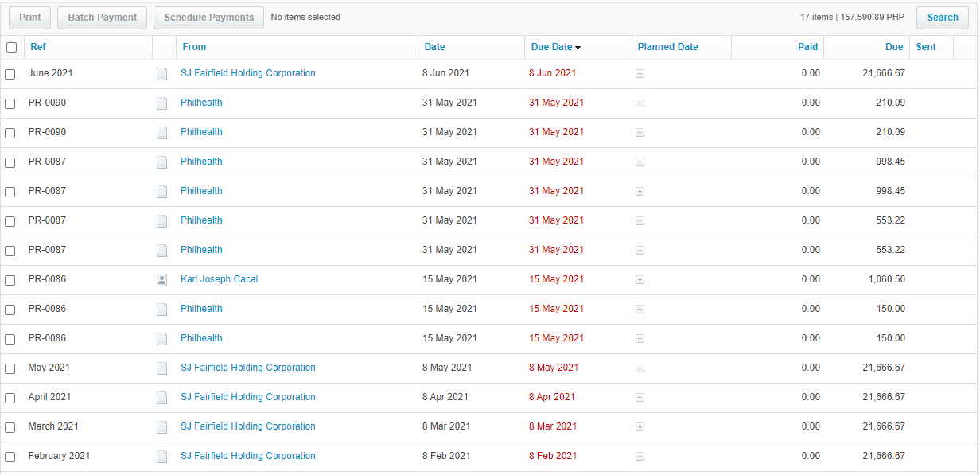The height and width of the screenshot is (475, 980).
Task: Add a planned date for Karl Joseph Cacal's bill
Action: (640, 280)
